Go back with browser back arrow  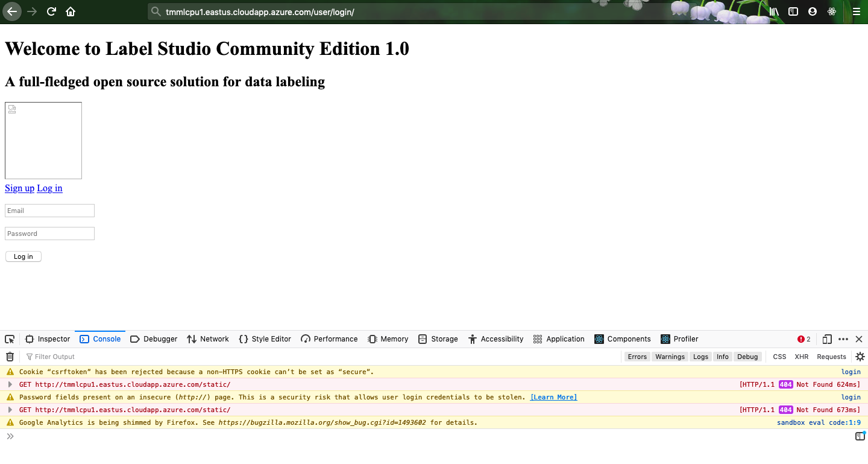(11, 11)
